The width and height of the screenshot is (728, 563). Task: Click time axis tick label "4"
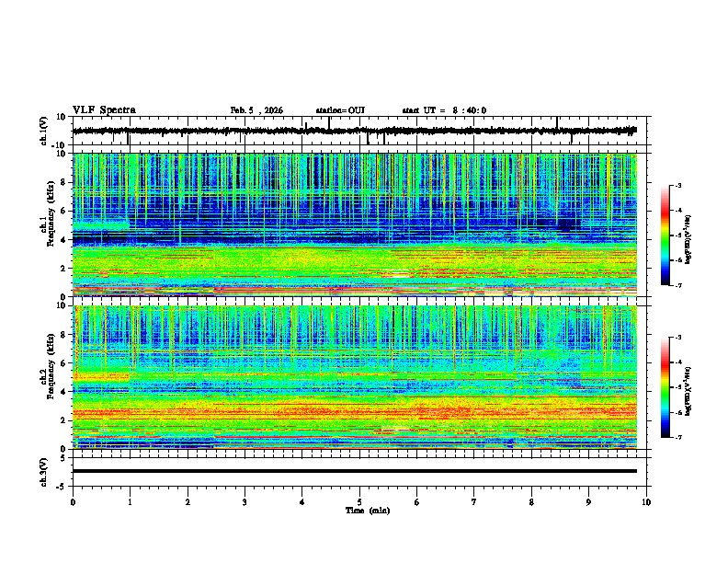pyautogui.click(x=301, y=502)
